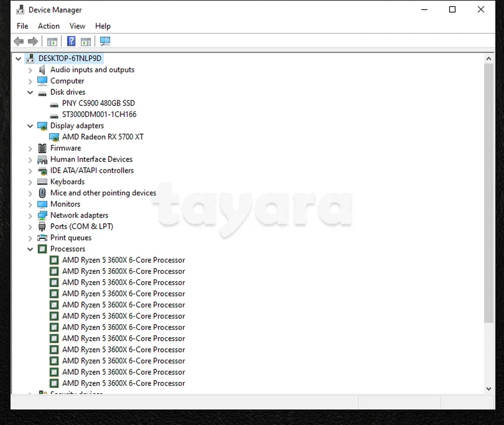The image size is (504, 425).
Task: Open the View menu
Action: tap(77, 26)
